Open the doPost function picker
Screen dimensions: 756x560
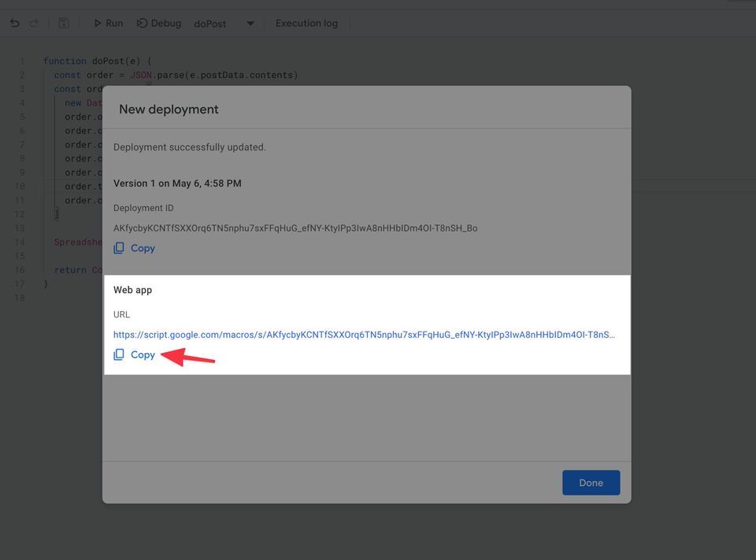pyautogui.click(x=209, y=24)
